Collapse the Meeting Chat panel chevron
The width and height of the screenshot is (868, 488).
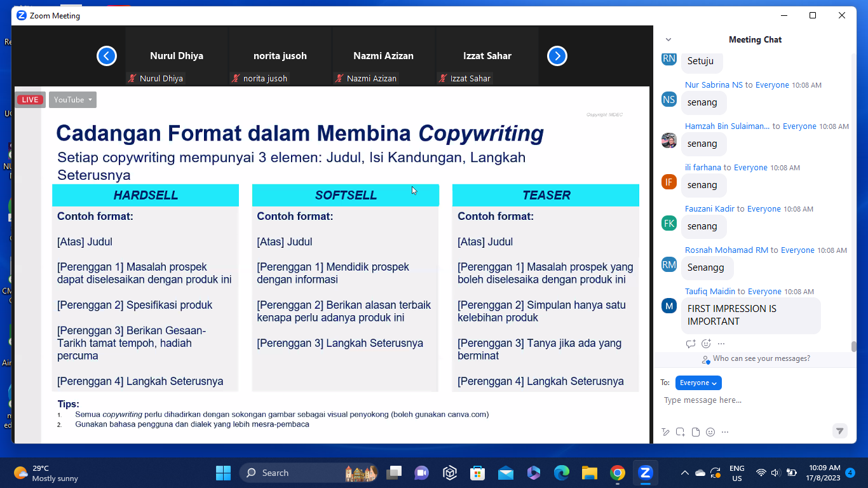668,39
